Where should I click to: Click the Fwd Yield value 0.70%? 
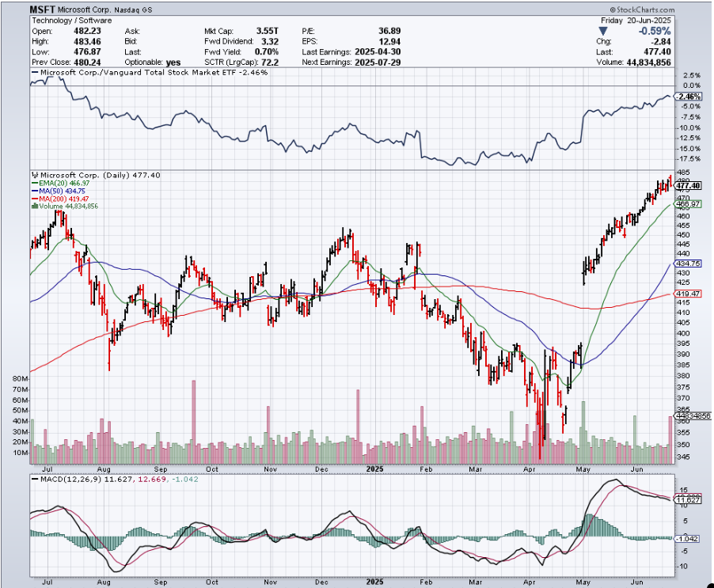click(267, 52)
